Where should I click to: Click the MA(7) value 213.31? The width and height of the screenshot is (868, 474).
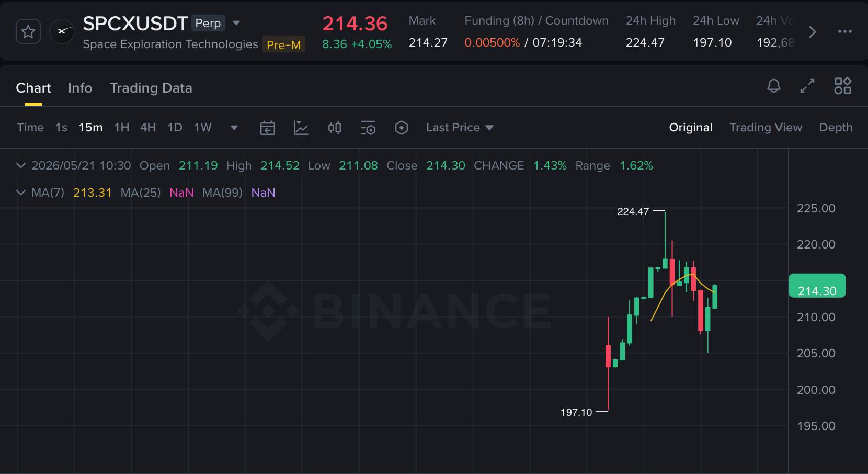(93, 193)
